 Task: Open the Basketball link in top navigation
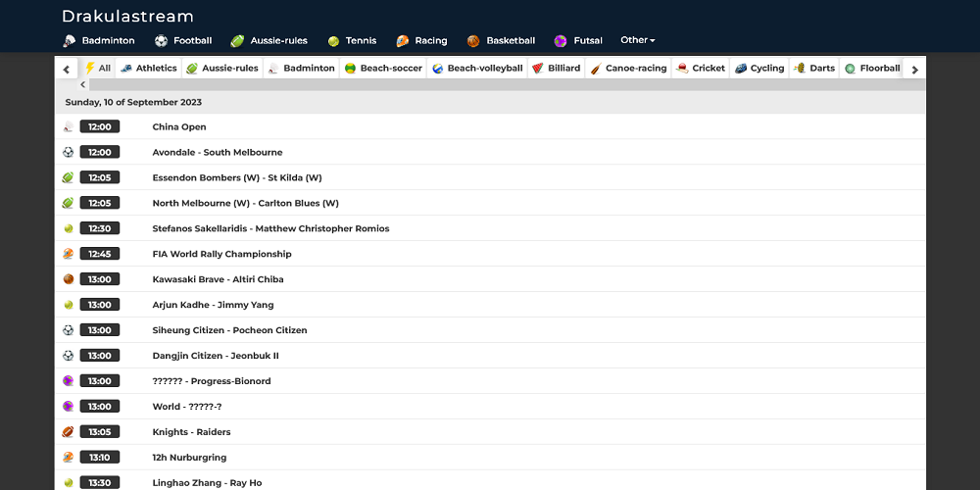point(511,40)
